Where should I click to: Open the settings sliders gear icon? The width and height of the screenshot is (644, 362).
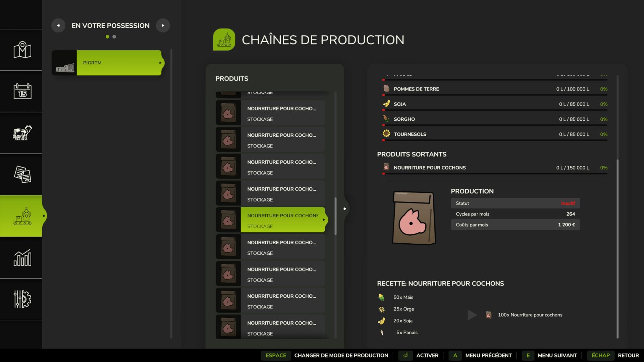click(x=22, y=299)
